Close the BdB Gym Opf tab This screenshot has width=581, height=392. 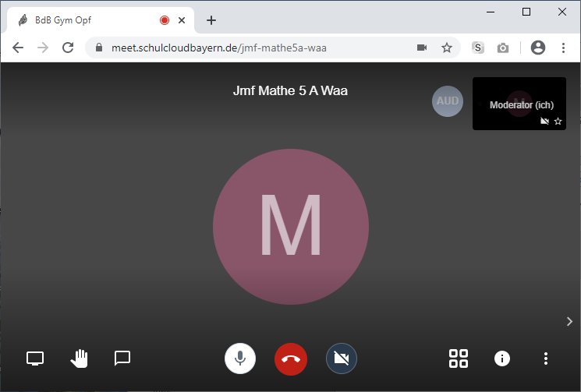tap(182, 20)
